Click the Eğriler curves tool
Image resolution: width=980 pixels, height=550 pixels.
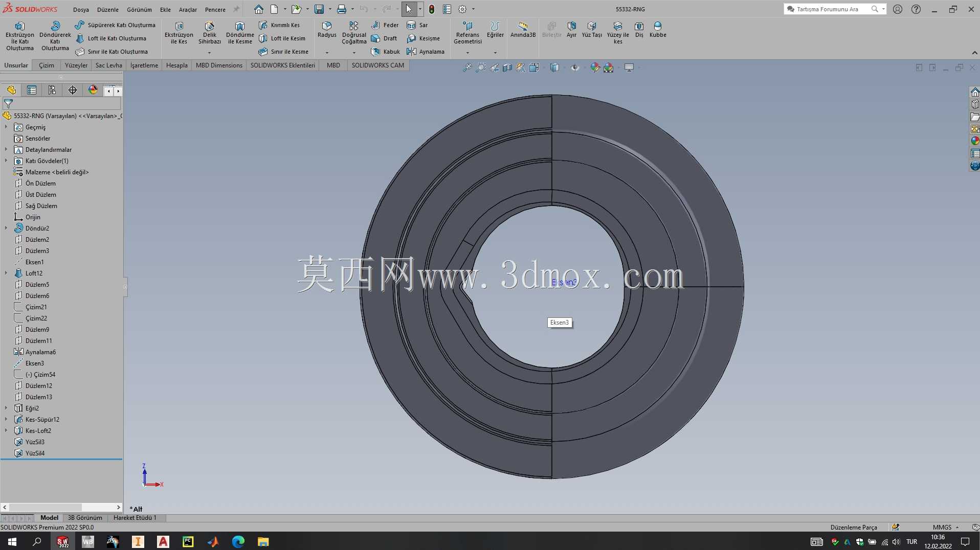pyautogui.click(x=495, y=30)
